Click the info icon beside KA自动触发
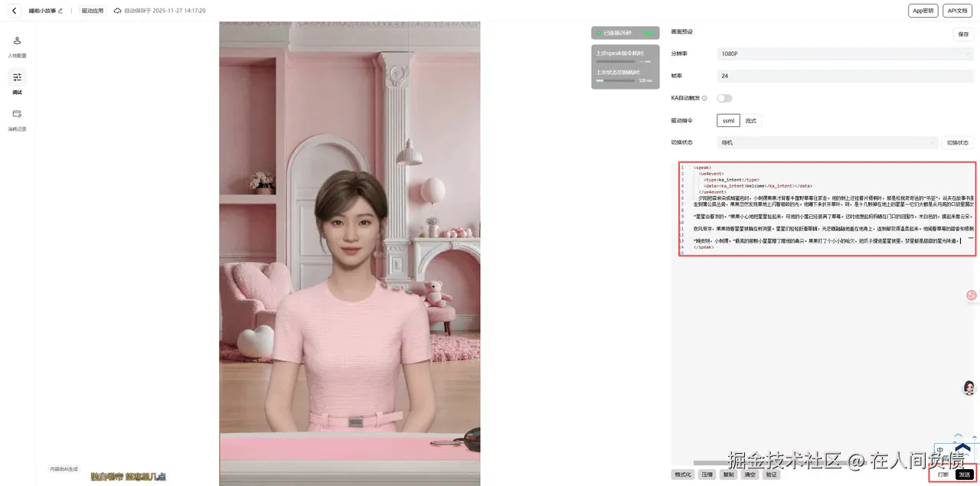 point(704,98)
